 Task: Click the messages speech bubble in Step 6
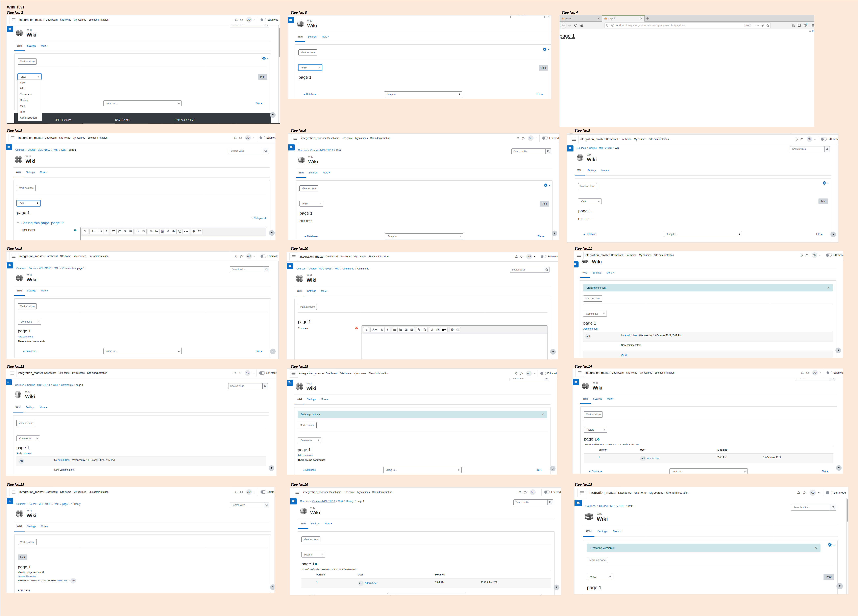point(523,138)
